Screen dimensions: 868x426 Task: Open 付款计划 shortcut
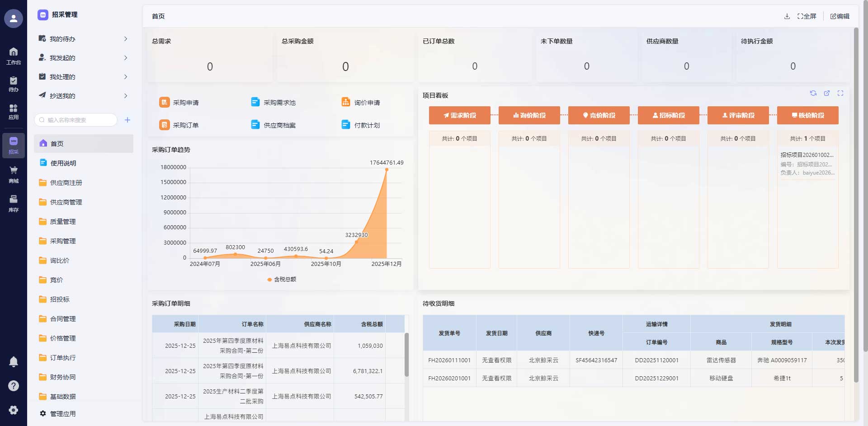(x=361, y=125)
